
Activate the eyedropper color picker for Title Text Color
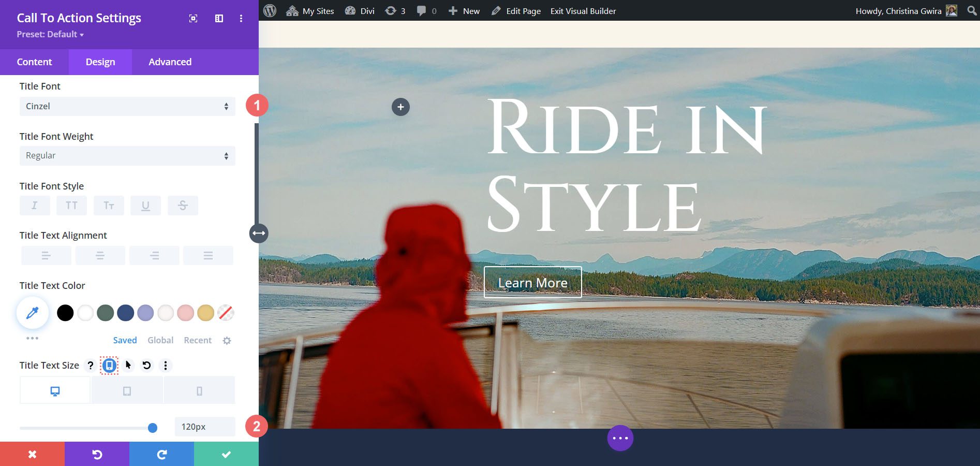tap(32, 313)
